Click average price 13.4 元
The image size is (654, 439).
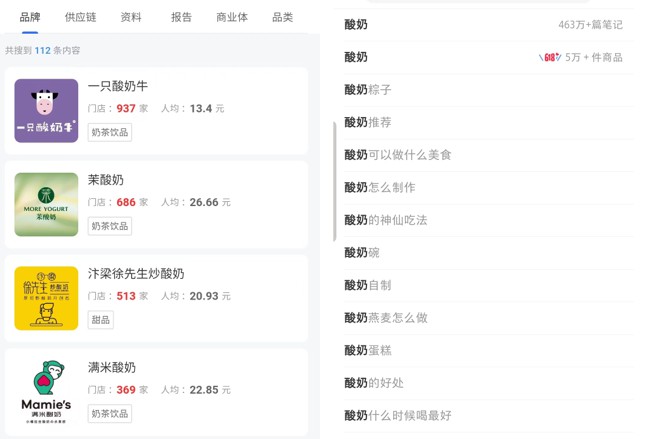(x=207, y=108)
